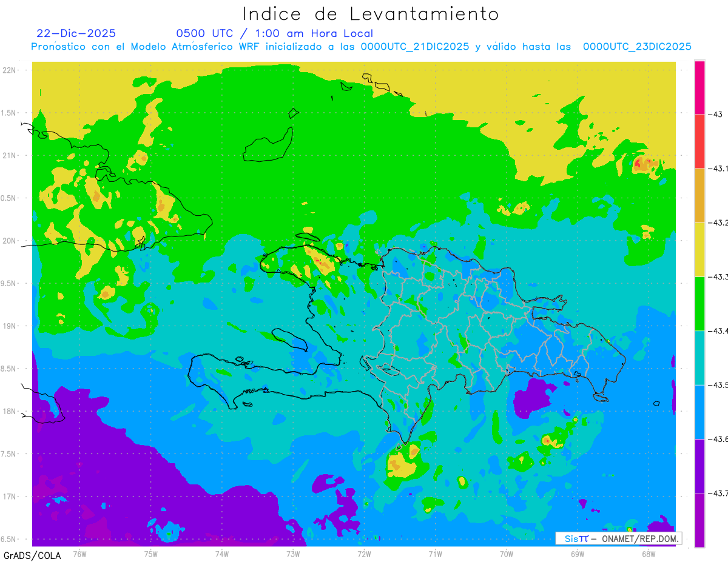Click the '-43.1' colorbar value
The image size is (728, 562).
[718, 169]
